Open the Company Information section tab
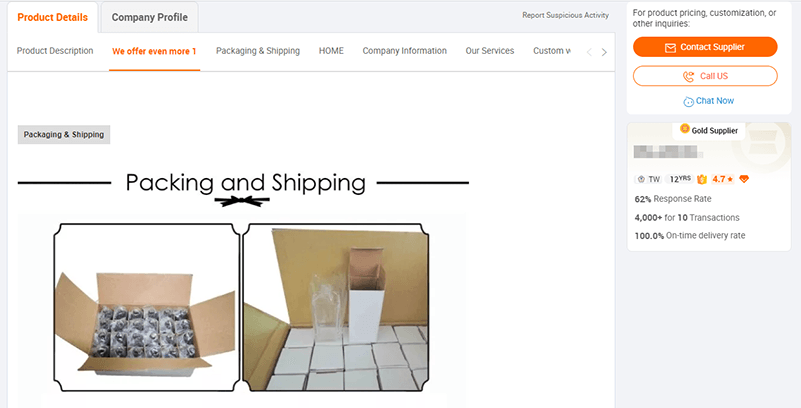801x408 pixels. point(405,51)
